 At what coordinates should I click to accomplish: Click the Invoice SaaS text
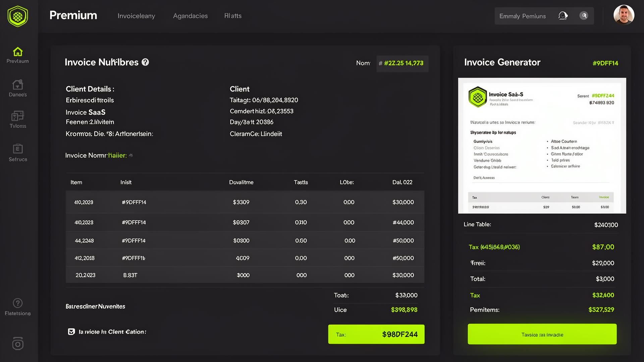tap(86, 112)
